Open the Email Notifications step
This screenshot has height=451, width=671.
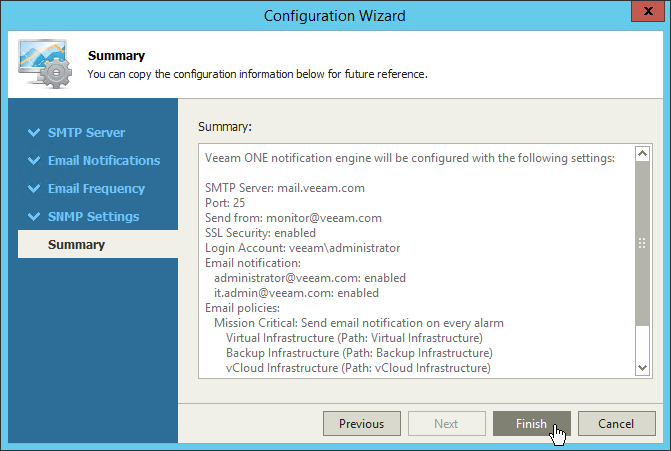tap(103, 160)
